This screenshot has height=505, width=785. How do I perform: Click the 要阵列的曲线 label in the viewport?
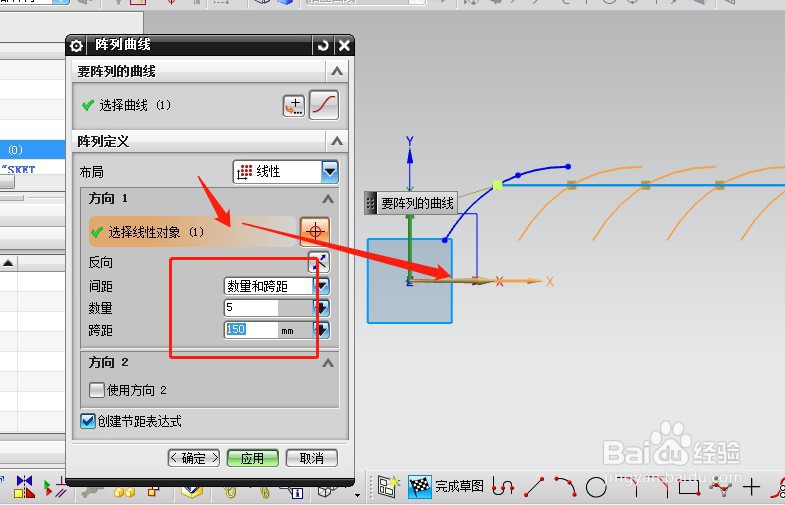pos(417,203)
